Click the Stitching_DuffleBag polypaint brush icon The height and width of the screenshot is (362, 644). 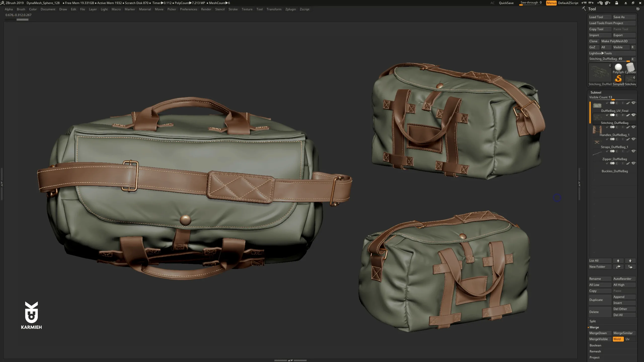628,115
